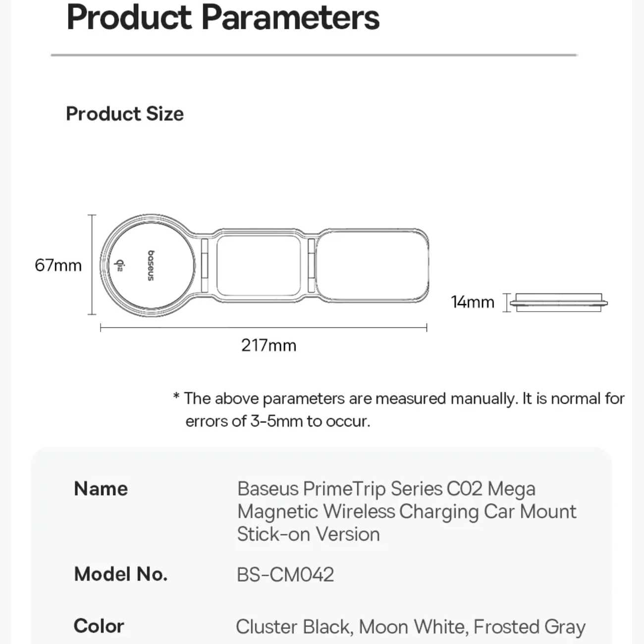Click the 217mm length label
The image size is (644, 644).
268,345
